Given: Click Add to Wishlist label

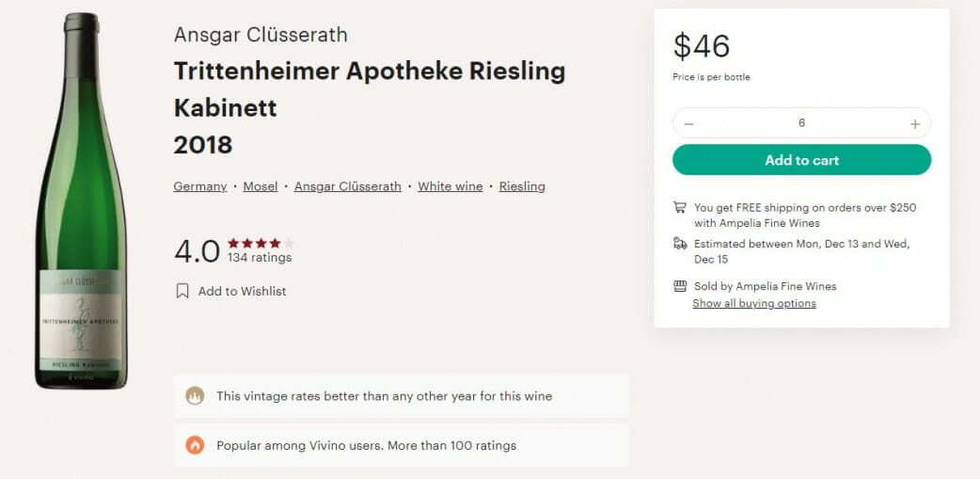Looking at the screenshot, I should pos(242,291).
